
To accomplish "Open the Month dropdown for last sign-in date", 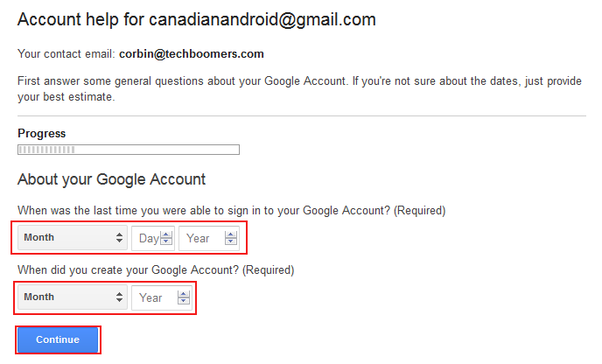I will click(x=72, y=238).
